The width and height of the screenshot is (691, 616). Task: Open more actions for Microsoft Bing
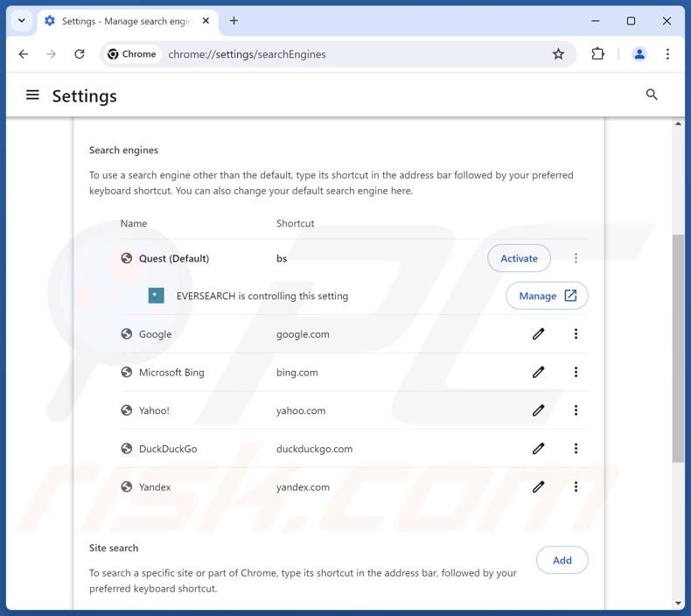pyautogui.click(x=576, y=372)
